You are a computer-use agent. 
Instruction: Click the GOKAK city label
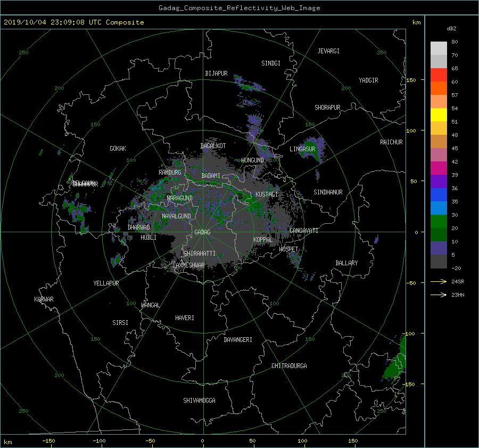click(x=118, y=149)
